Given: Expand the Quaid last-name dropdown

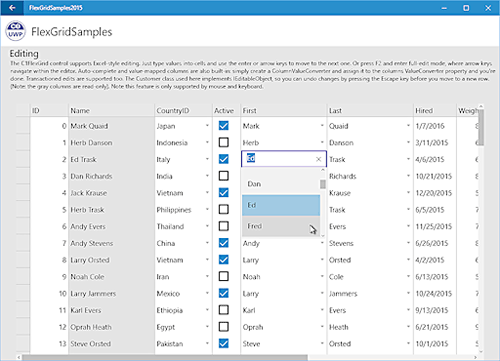Looking at the screenshot, I should pyautogui.click(x=408, y=126).
